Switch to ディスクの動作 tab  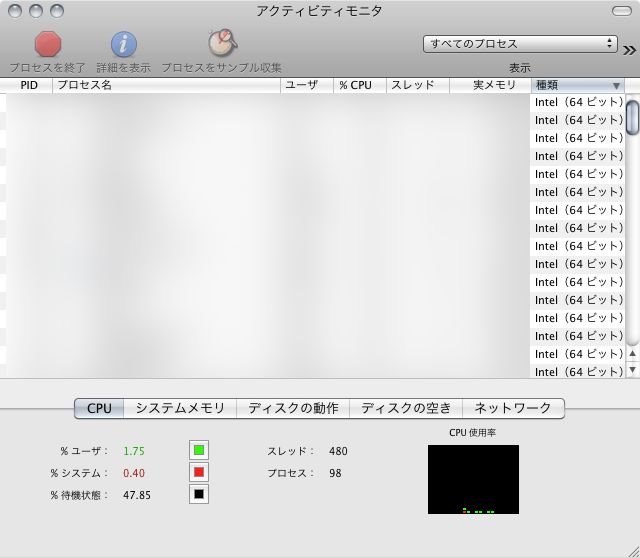[x=293, y=409]
